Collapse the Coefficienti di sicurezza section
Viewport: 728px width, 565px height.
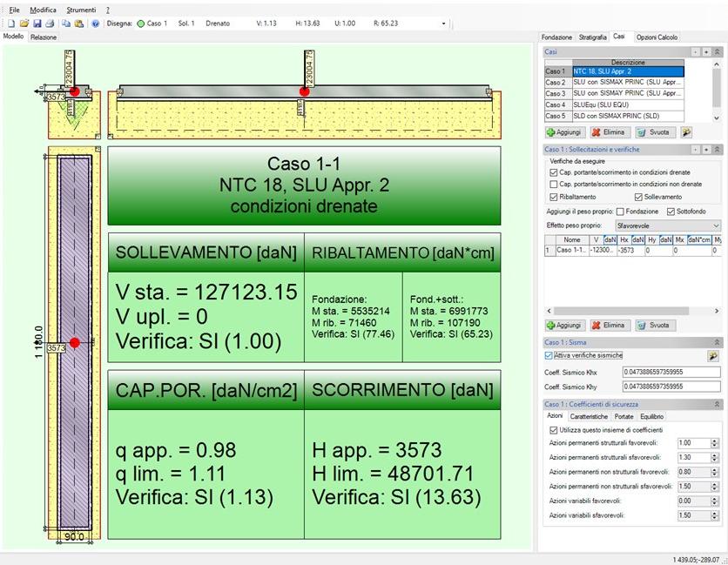tap(717, 405)
